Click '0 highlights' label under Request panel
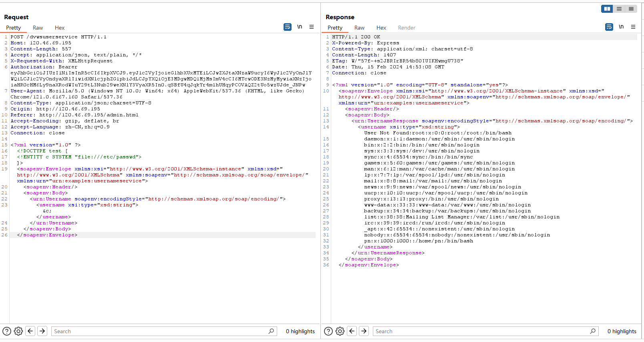Screen dimensions: 644x342 coord(300,331)
